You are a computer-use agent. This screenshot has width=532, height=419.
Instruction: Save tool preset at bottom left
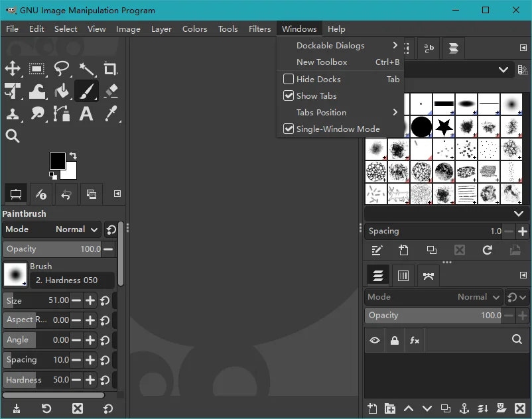[17, 408]
